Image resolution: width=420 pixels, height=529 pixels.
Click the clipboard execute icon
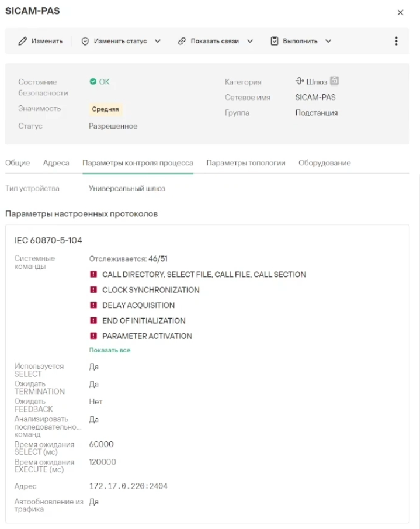[274, 41]
